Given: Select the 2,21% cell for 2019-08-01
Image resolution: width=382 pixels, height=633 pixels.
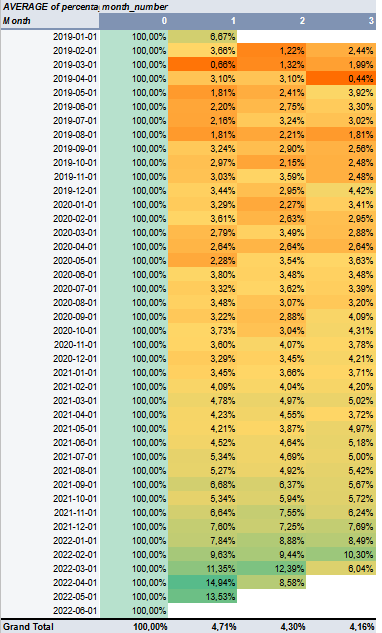Looking at the screenshot, I should point(272,134).
